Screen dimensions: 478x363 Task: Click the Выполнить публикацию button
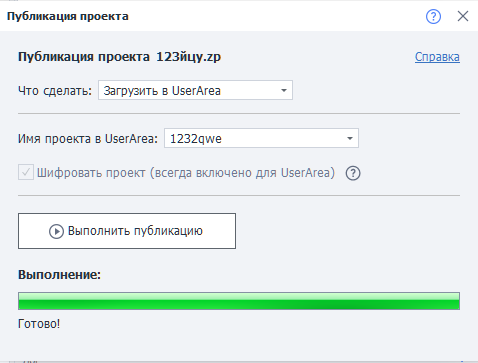pyautogui.click(x=127, y=231)
